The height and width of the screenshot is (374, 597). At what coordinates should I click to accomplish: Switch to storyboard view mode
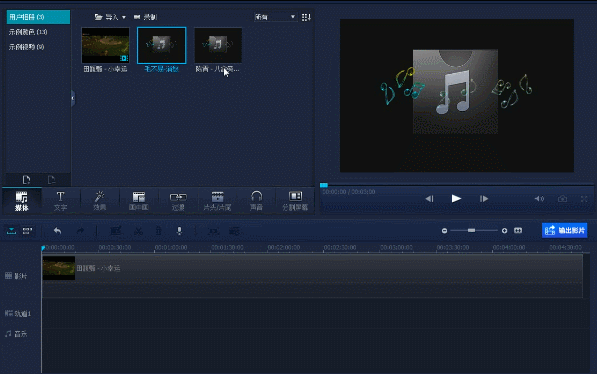point(27,231)
